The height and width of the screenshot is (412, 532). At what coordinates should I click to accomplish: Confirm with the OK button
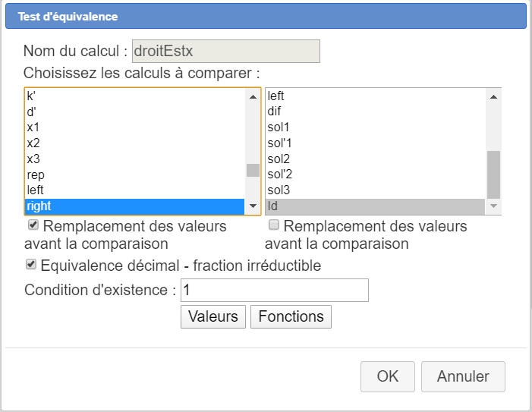pos(387,376)
